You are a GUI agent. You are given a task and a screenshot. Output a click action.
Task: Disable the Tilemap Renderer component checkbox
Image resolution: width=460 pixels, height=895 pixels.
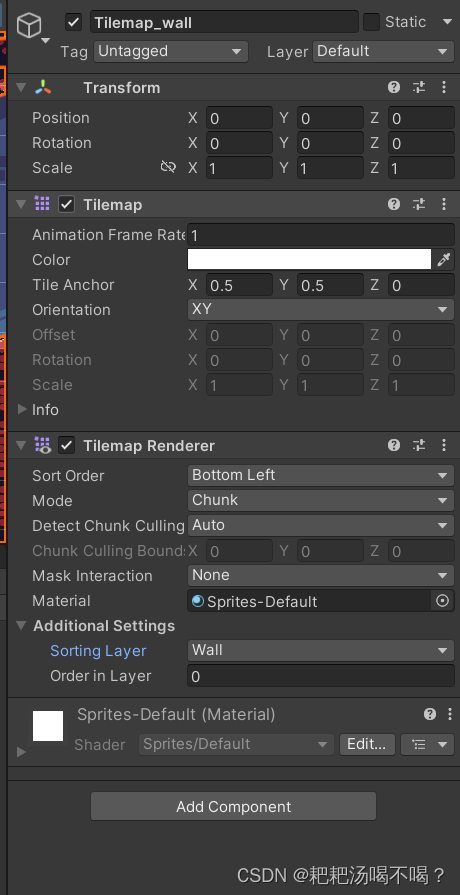click(x=67, y=445)
